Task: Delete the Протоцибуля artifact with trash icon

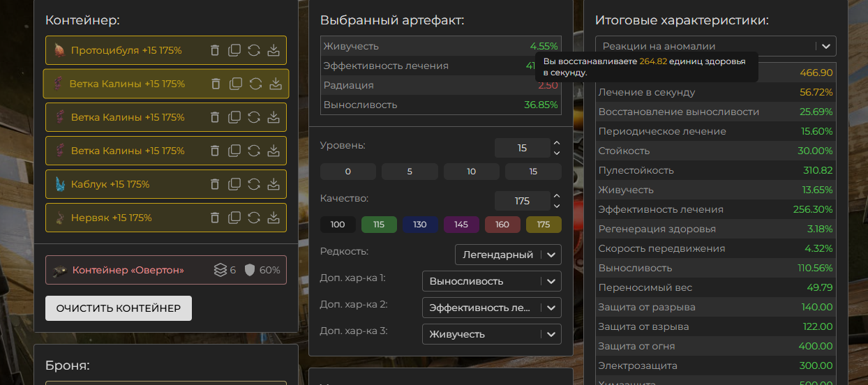Action: tap(215, 50)
